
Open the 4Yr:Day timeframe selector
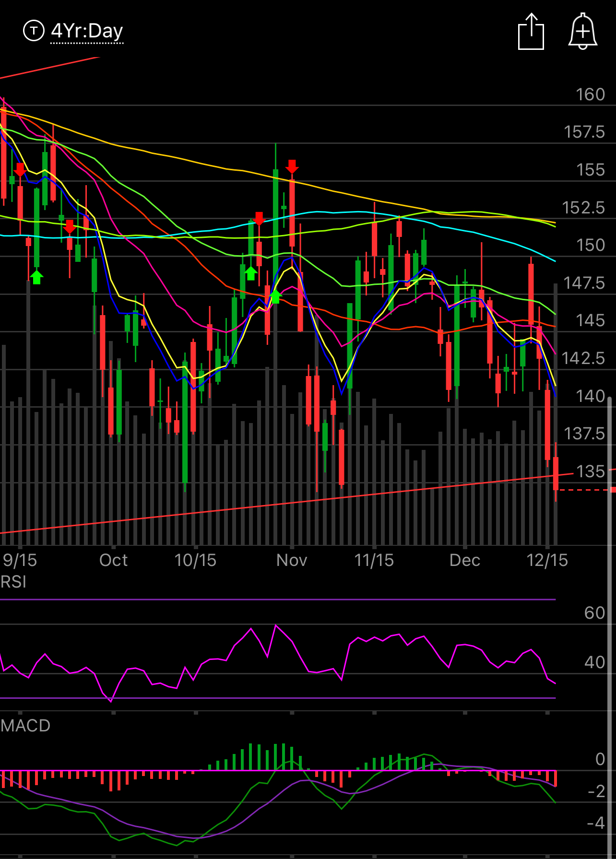[x=87, y=31]
